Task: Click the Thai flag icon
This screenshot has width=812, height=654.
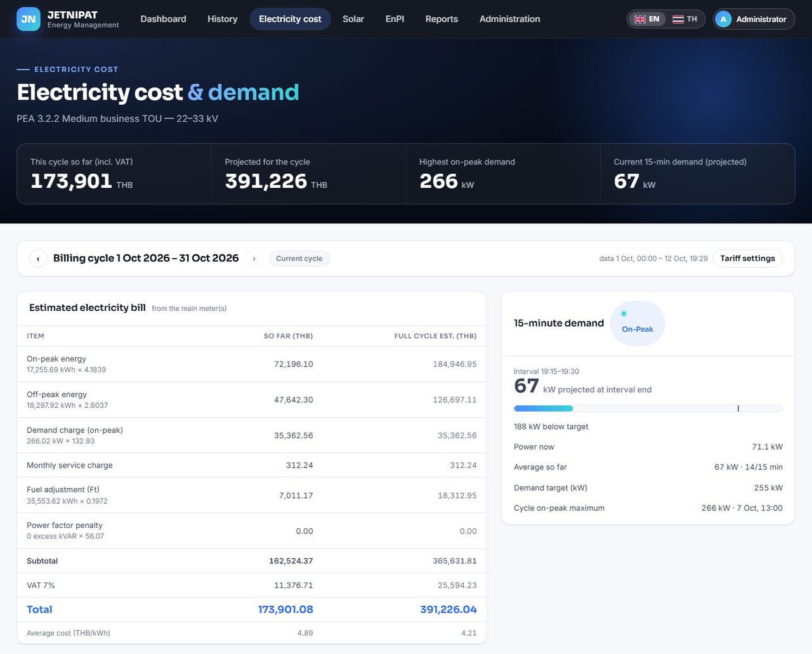Action: click(x=678, y=19)
